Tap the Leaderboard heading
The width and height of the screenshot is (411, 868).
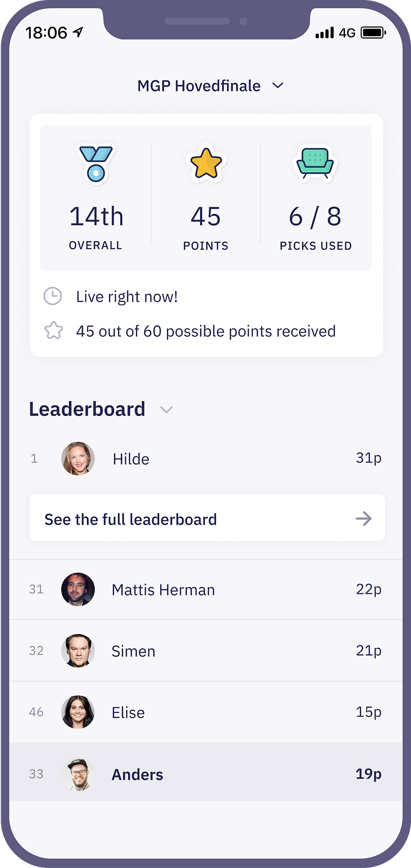coord(87,409)
